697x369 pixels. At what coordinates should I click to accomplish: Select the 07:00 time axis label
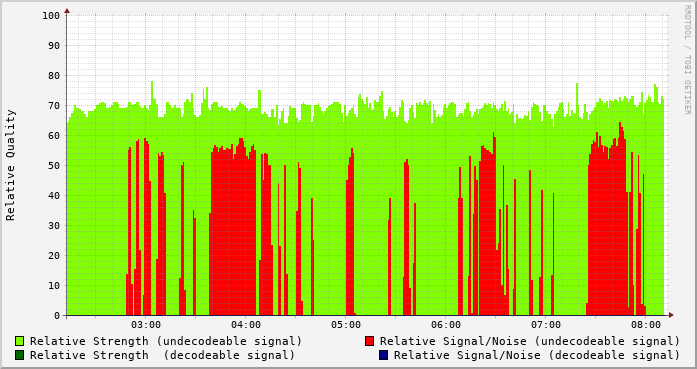546,325
